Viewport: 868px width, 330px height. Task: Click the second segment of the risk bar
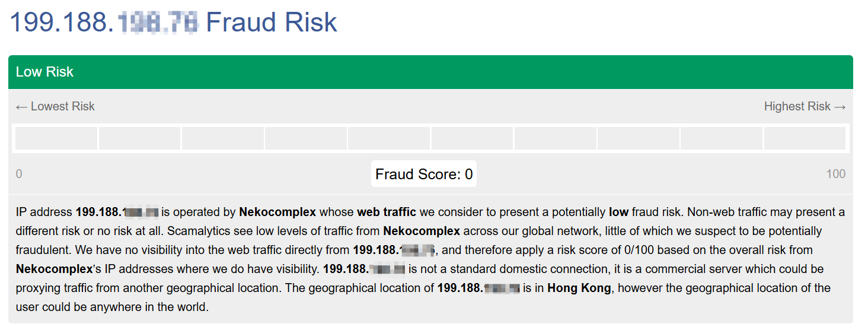point(139,138)
